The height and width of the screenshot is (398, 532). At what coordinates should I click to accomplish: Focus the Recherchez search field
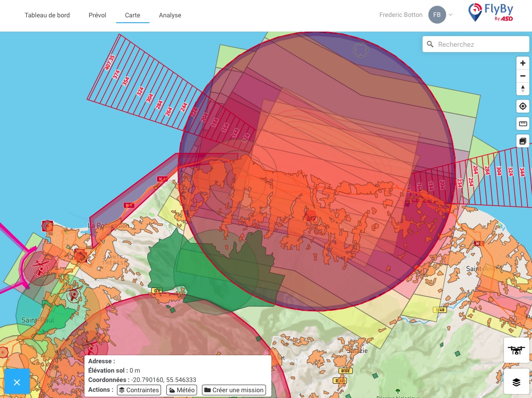pyautogui.click(x=476, y=44)
